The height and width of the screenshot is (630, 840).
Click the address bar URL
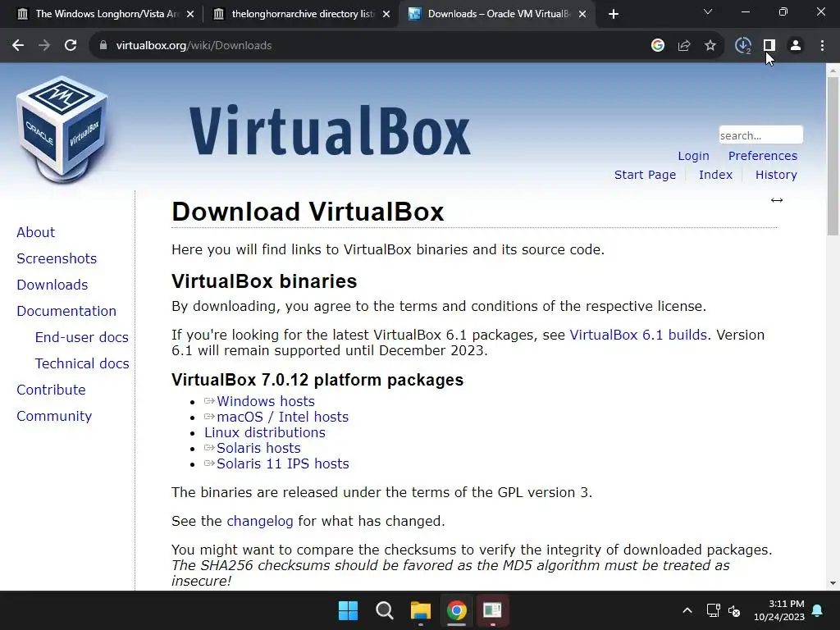[x=194, y=46]
